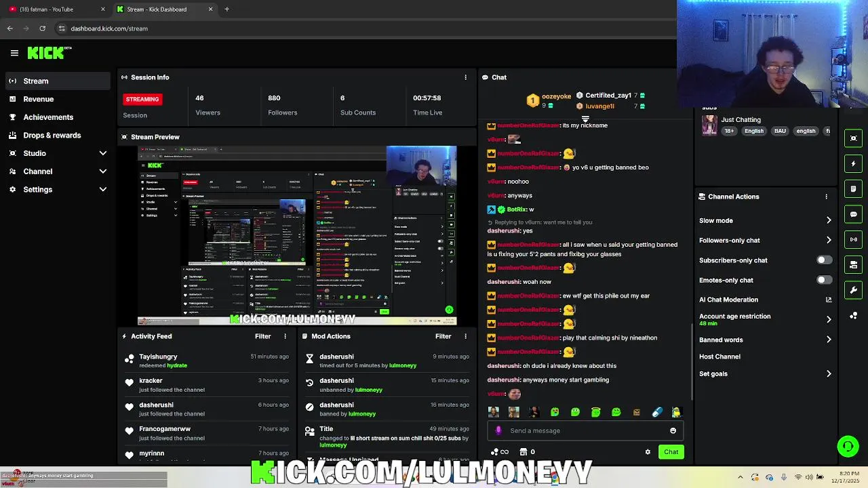This screenshot has height=488, width=868.
Task: Click the purple microphone icon in chat box
Action: click(x=498, y=430)
